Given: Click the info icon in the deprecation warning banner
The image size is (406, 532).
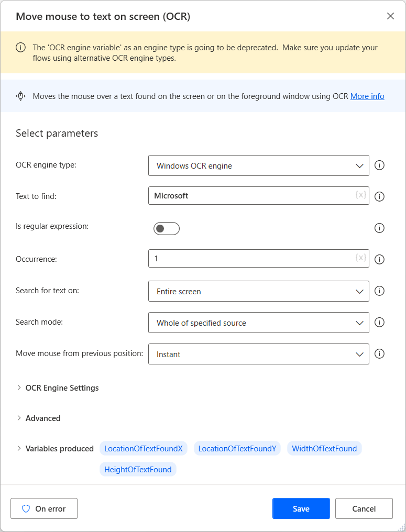Looking at the screenshot, I should [x=20, y=47].
